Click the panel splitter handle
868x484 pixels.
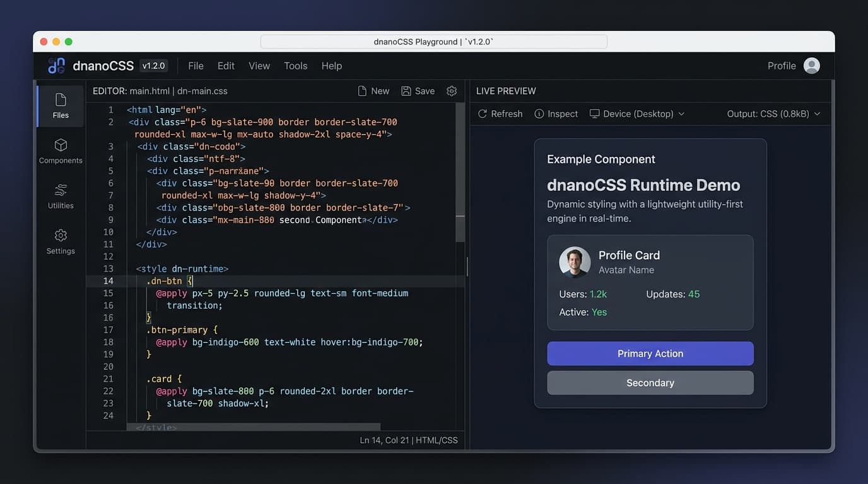467,267
